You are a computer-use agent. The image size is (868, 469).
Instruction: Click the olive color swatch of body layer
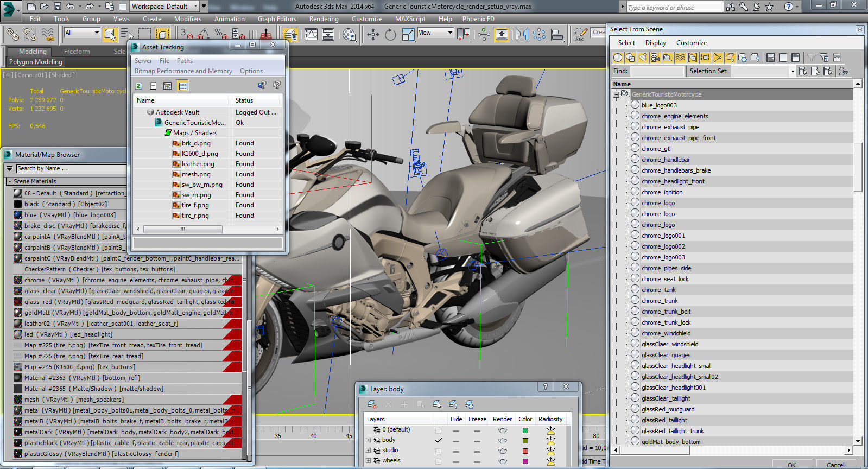[x=525, y=441]
